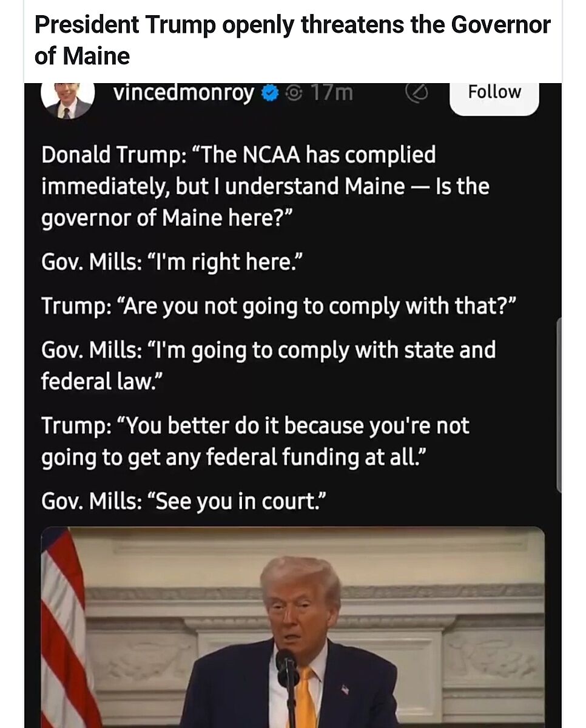
Task: Click the "See you in court." line
Action: [184, 501]
